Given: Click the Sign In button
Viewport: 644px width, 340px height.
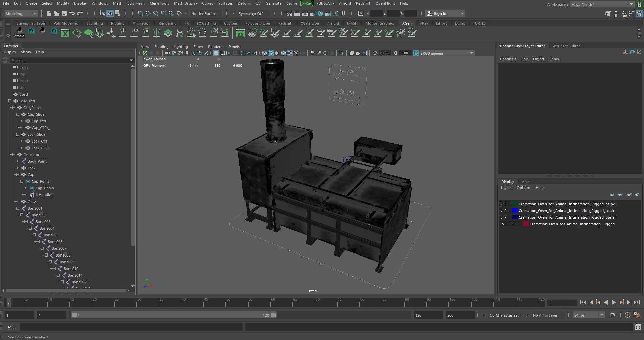Looking at the screenshot, I should [445, 13].
